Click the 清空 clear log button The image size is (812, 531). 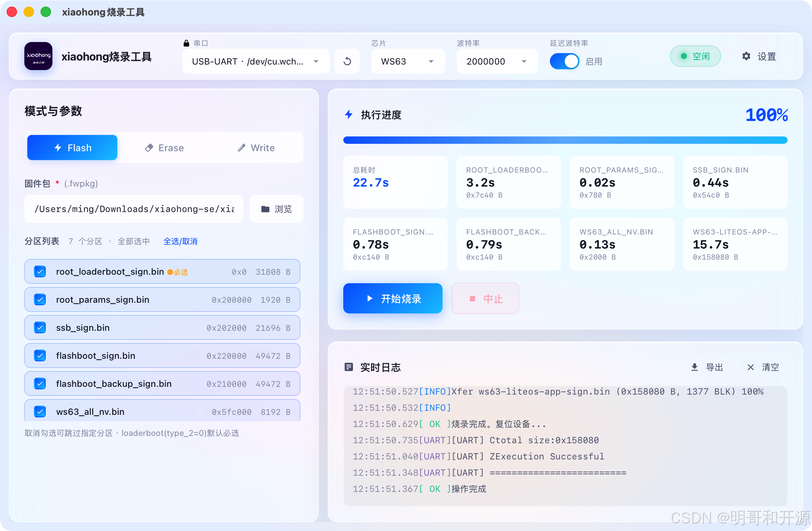[x=763, y=367]
